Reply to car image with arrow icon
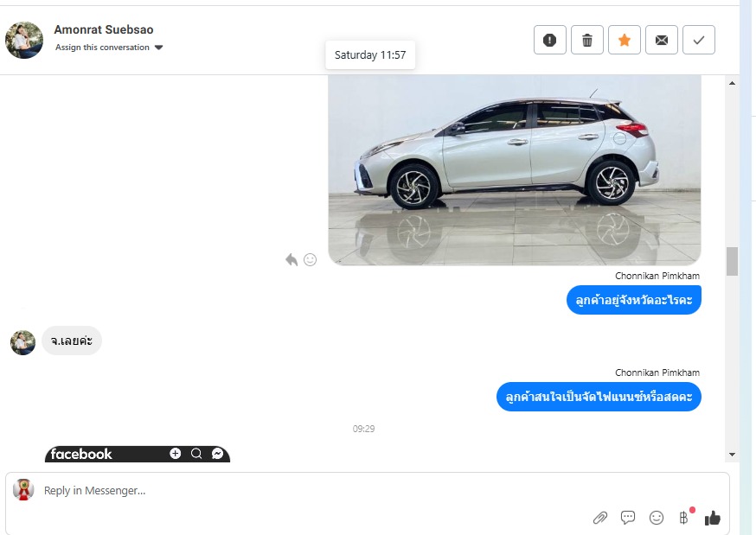 coord(292,259)
